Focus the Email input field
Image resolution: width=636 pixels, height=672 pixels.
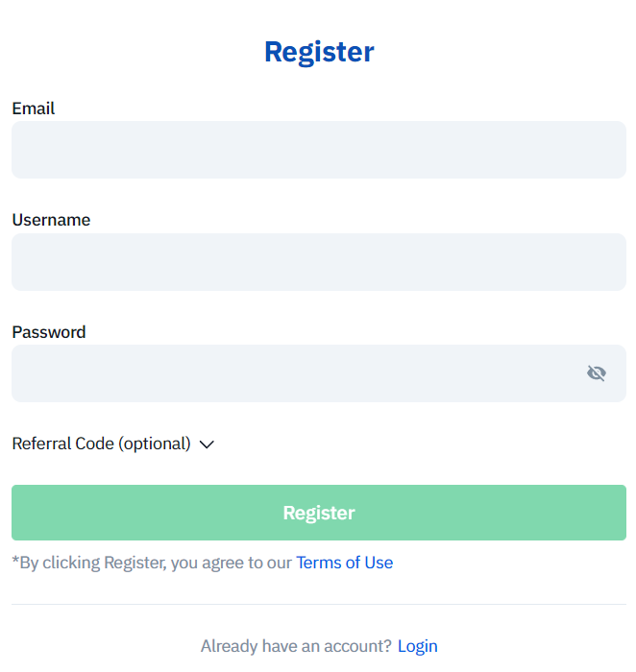click(318, 150)
